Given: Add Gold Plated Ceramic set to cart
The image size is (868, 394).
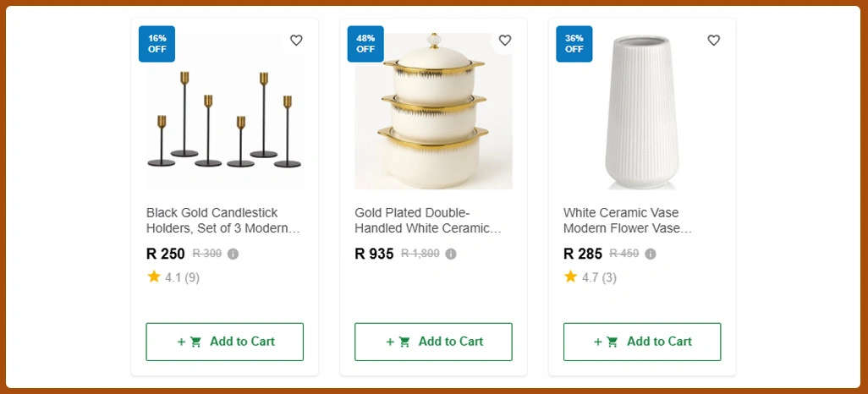Looking at the screenshot, I should pos(433,342).
